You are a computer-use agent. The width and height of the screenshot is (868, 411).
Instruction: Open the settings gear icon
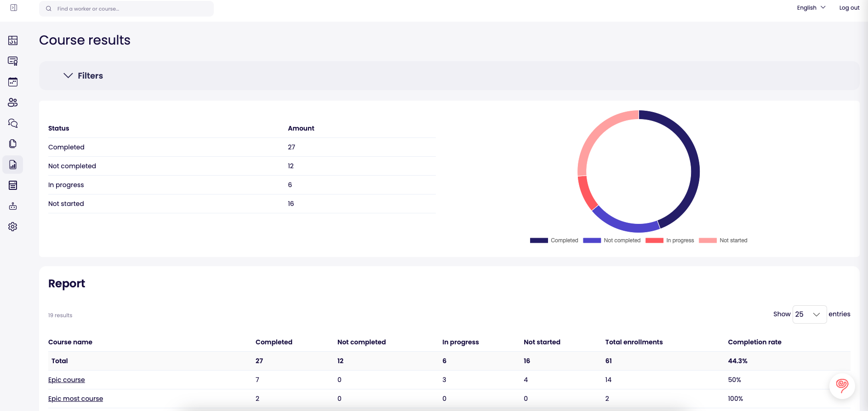[13, 227]
